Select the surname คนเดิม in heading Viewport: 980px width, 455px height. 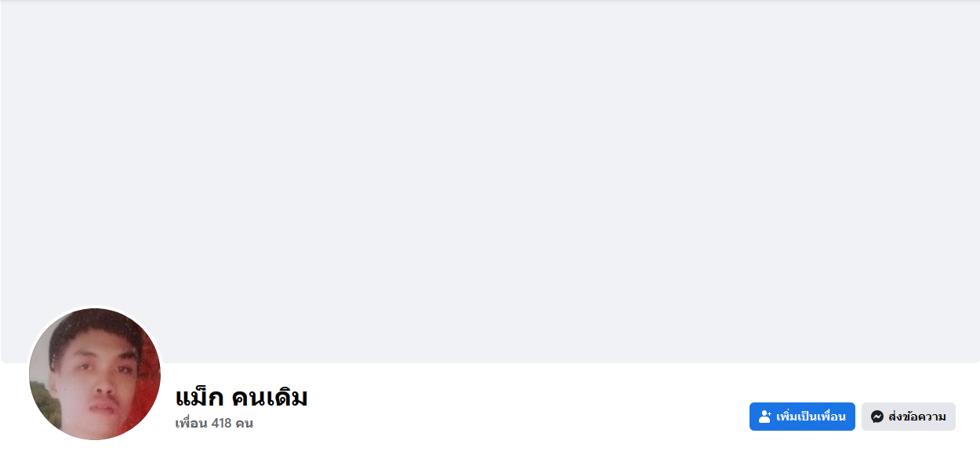[270, 398]
